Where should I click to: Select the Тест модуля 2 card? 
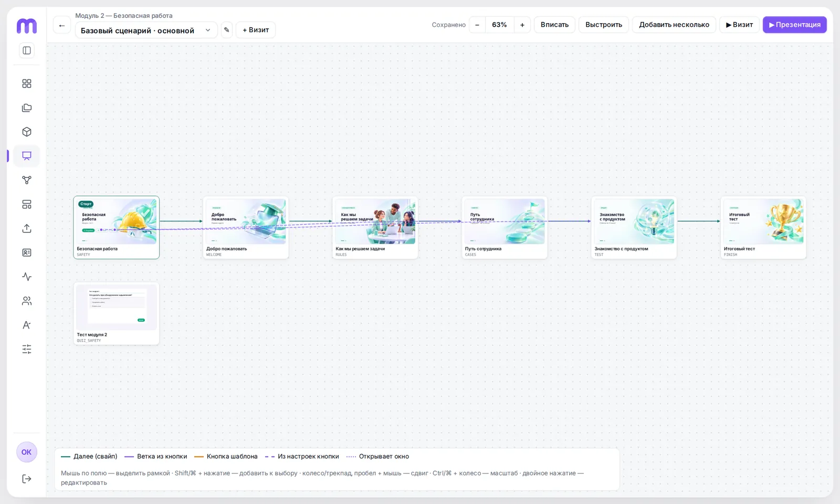click(117, 313)
